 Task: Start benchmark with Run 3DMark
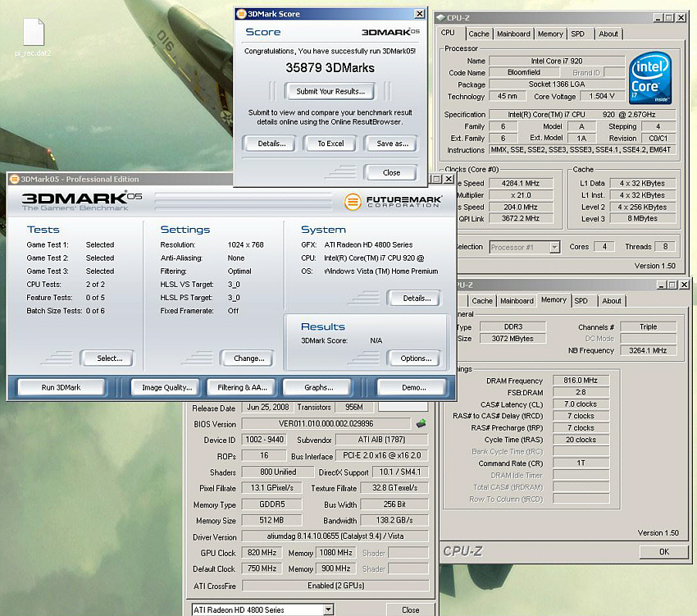tap(61, 387)
